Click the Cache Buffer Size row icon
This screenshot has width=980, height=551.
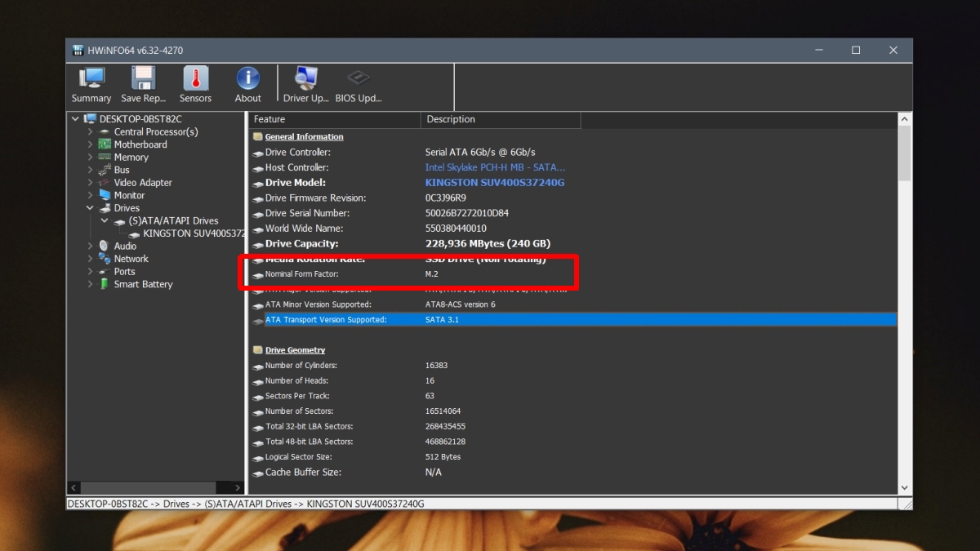(x=258, y=473)
